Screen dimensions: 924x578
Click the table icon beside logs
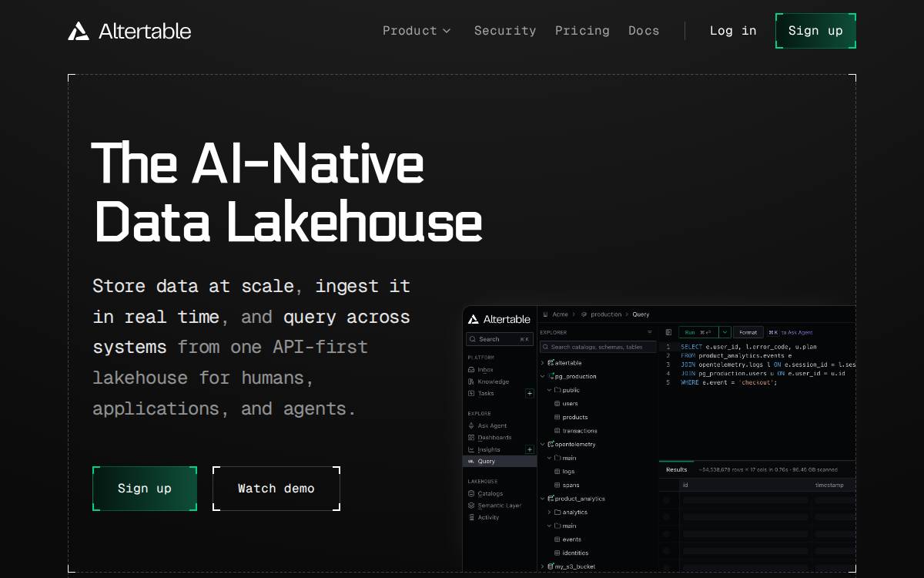coord(557,472)
